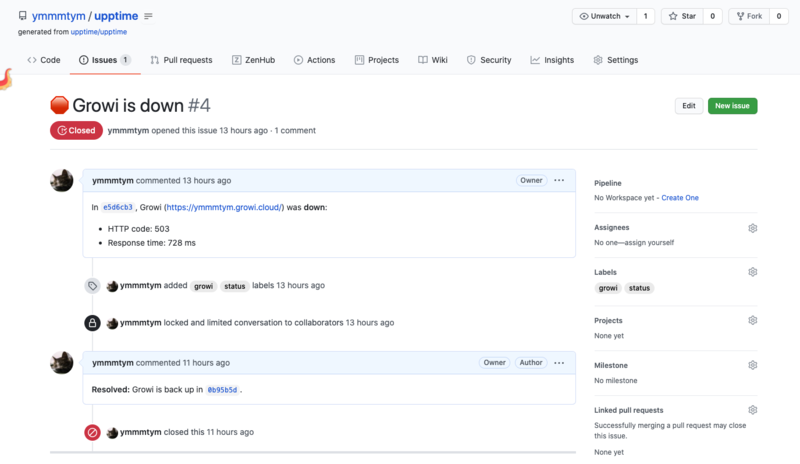The width and height of the screenshot is (800, 464).
Task: Click the Pipeline sidebar heading
Action: [x=608, y=183]
